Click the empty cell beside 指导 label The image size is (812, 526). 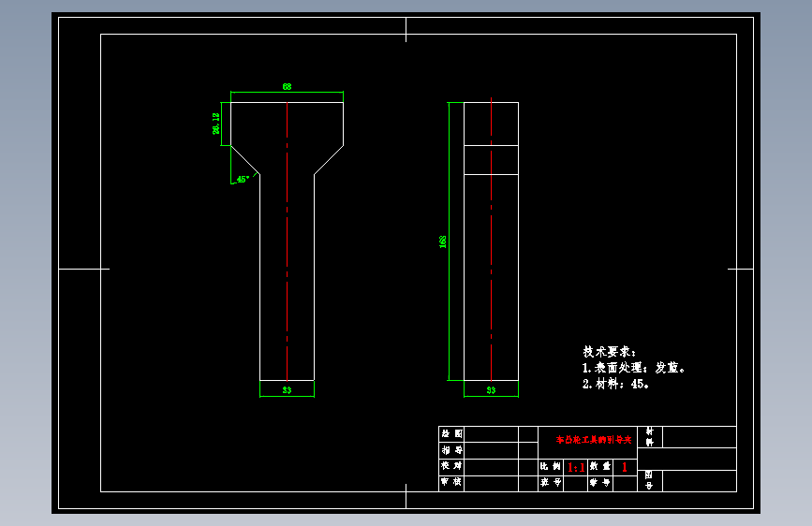click(x=491, y=450)
